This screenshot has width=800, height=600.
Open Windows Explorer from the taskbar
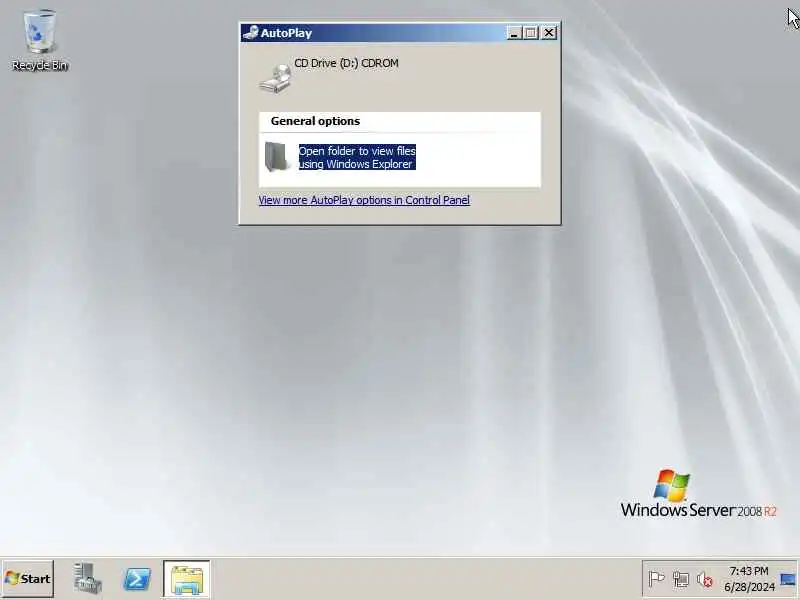[x=187, y=579]
